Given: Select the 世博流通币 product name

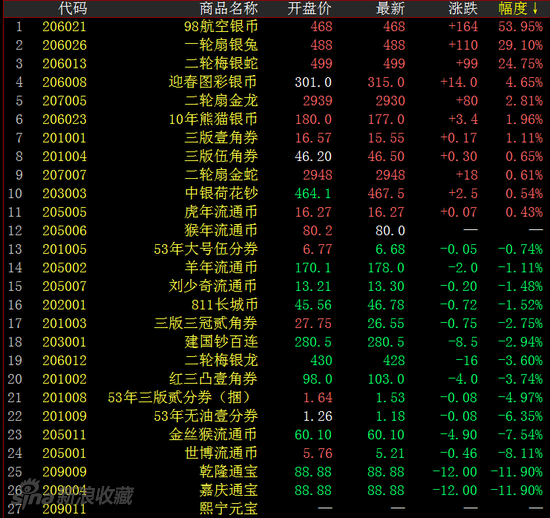Looking at the screenshot, I should tap(221, 453).
